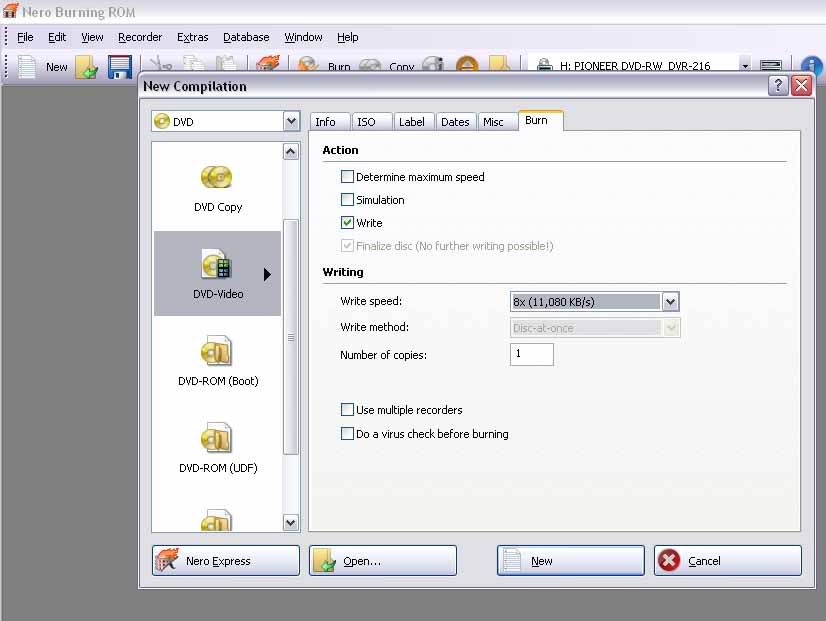Switch to the Dates tab

point(456,122)
